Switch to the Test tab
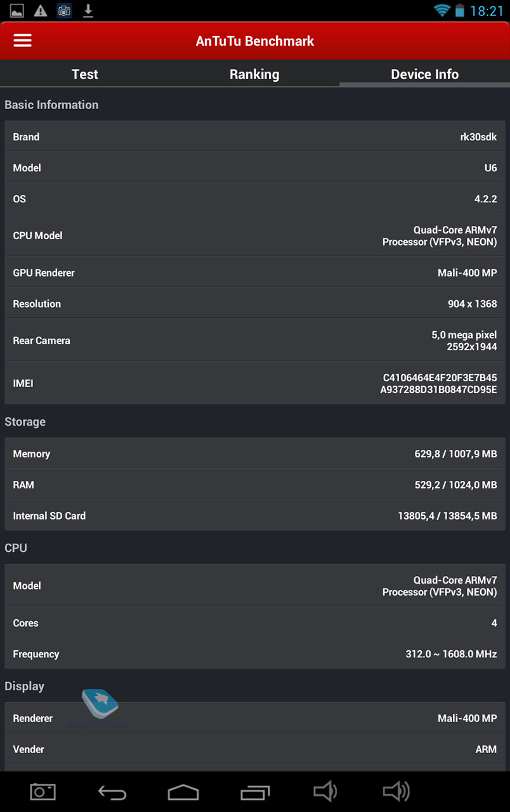 point(85,74)
